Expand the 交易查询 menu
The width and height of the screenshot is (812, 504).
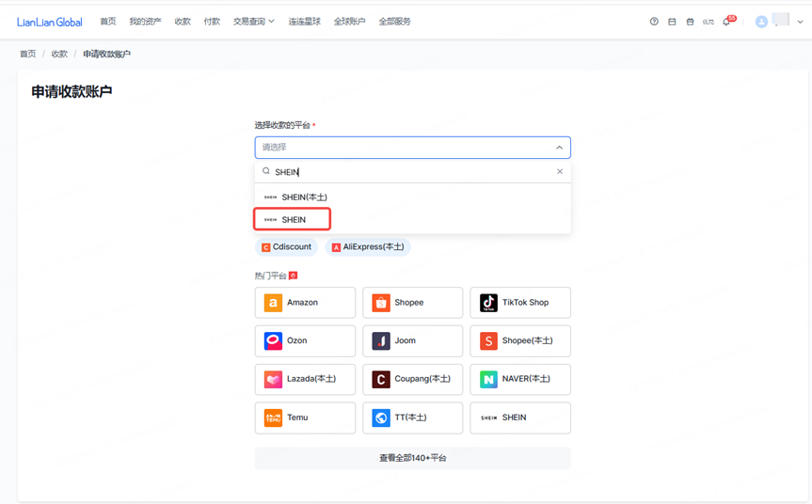pyautogui.click(x=253, y=22)
